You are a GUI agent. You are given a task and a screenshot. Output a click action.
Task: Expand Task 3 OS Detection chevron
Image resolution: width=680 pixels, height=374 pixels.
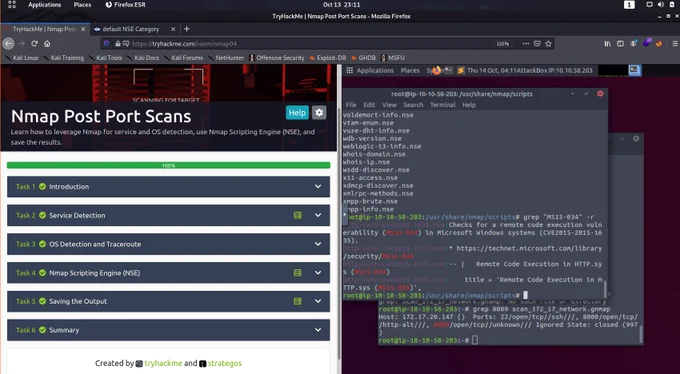click(318, 244)
